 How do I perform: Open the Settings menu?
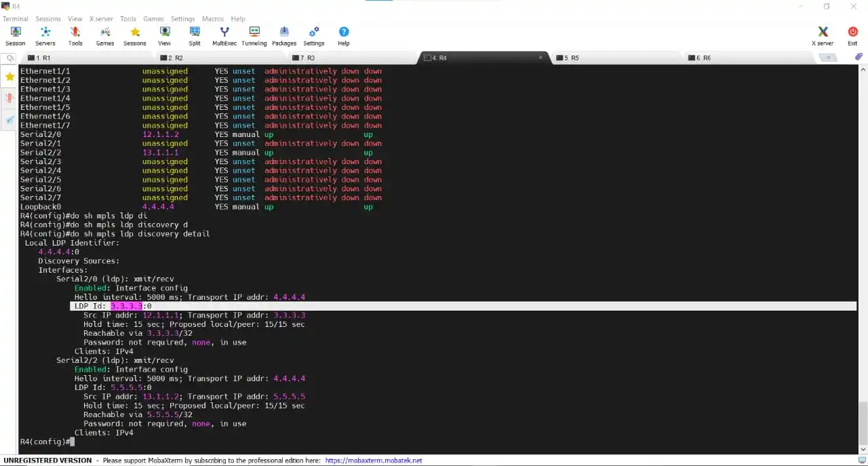point(183,19)
